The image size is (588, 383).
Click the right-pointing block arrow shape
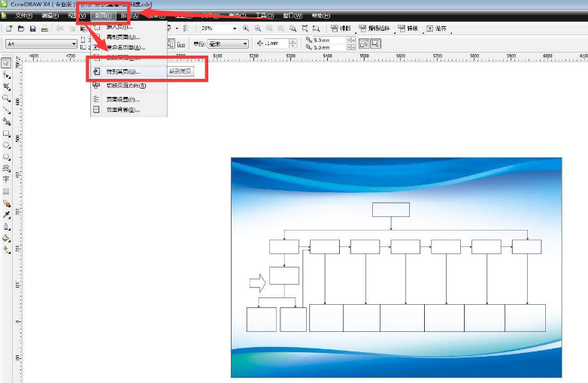258,282
